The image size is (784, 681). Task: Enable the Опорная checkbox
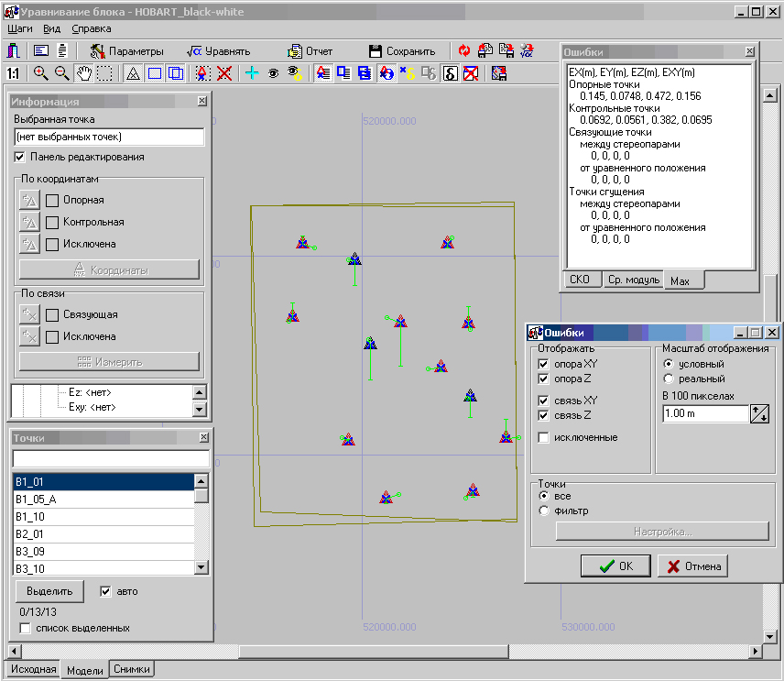point(53,200)
